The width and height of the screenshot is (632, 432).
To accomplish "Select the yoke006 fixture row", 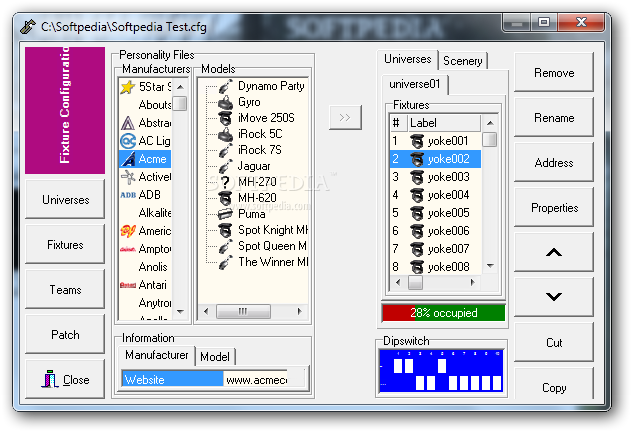I will (436, 231).
